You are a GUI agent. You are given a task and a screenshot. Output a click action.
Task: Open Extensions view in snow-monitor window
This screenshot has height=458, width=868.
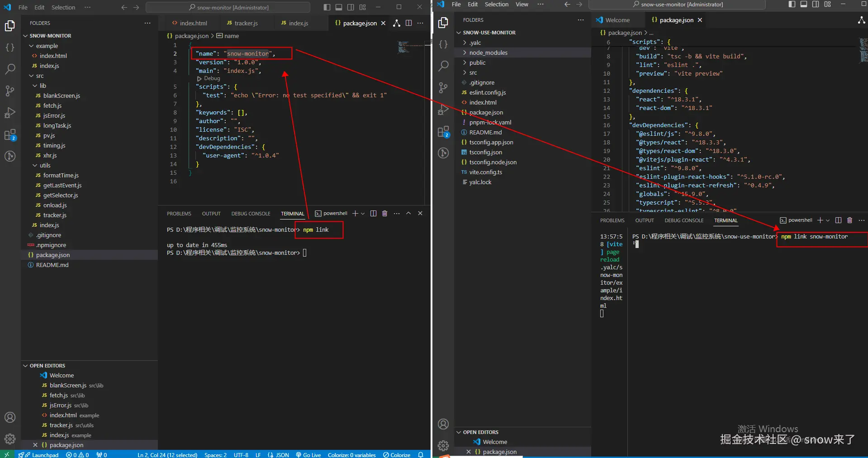[10, 135]
